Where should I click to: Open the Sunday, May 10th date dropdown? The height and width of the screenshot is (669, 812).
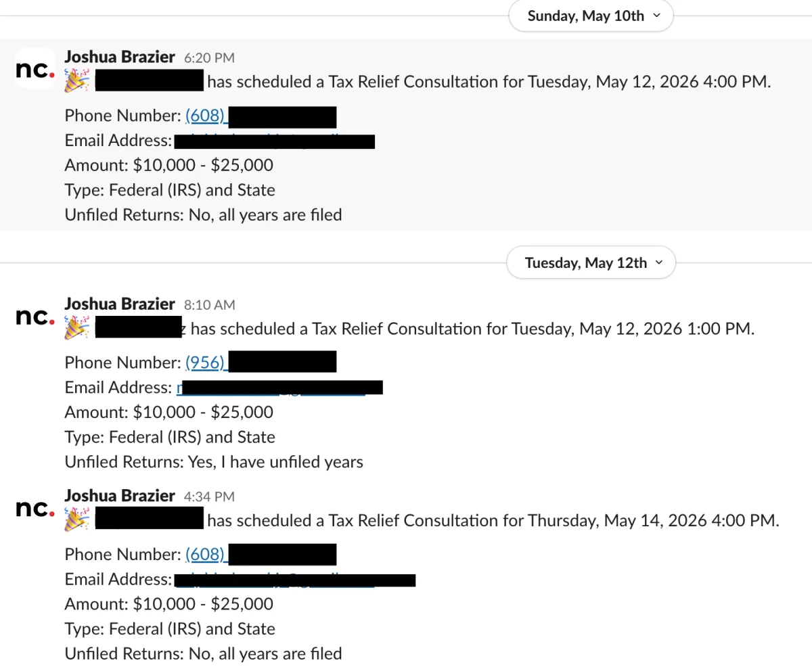click(x=591, y=16)
